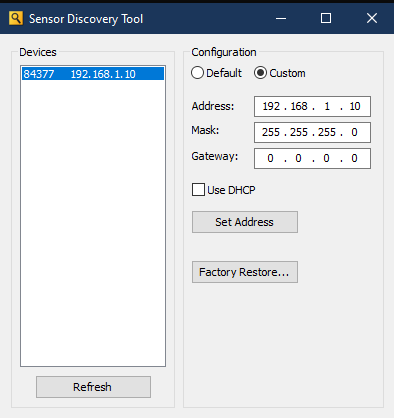Open the Factory Restore dialog
Screen dimensions: 394x418
(x=245, y=272)
